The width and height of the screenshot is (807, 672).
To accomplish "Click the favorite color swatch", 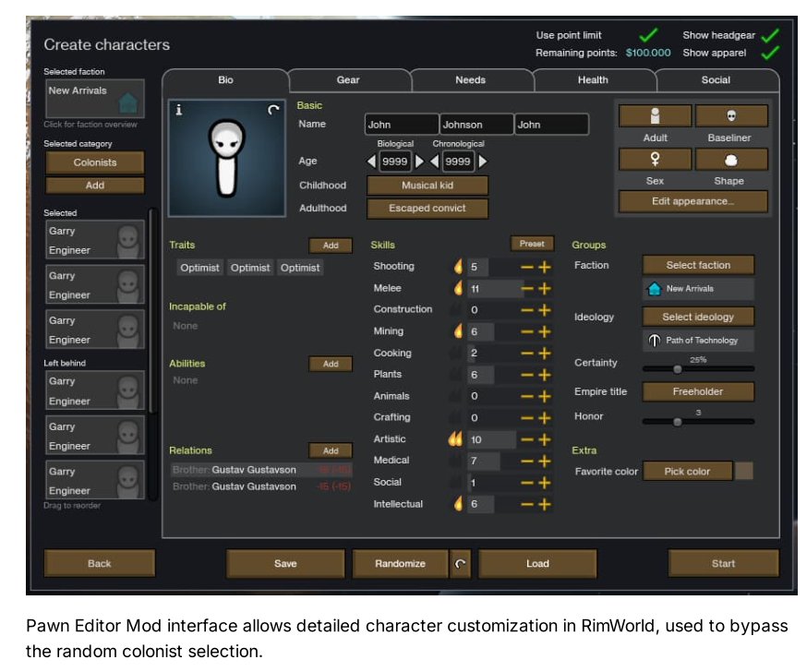I will (743, 471).
